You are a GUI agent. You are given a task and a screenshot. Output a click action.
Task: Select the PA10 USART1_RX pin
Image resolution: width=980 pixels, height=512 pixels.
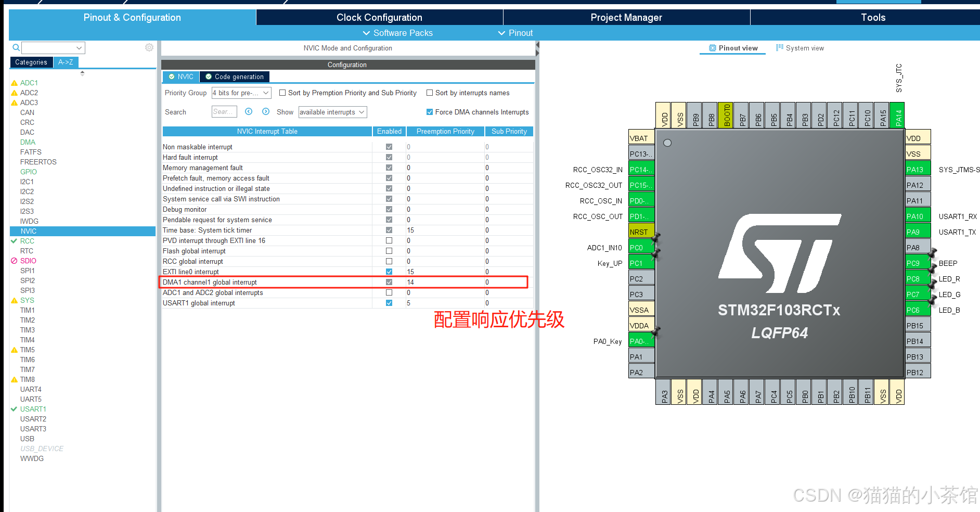(x=918, y=216)
